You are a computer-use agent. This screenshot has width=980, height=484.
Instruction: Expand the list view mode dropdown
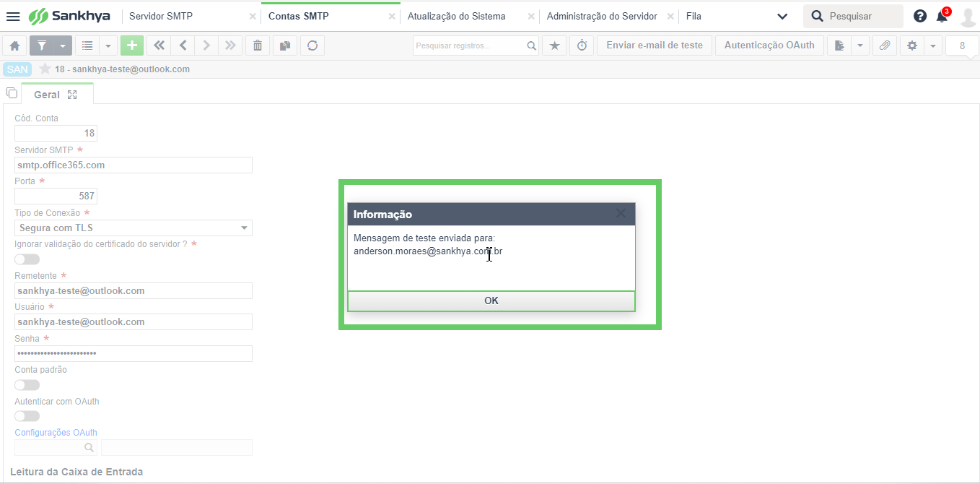(x=108, y=46)
